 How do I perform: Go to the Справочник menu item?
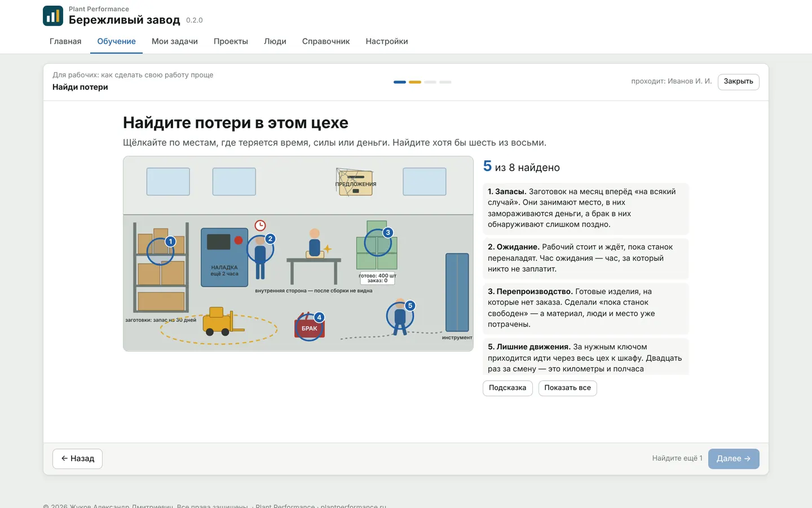326,41
